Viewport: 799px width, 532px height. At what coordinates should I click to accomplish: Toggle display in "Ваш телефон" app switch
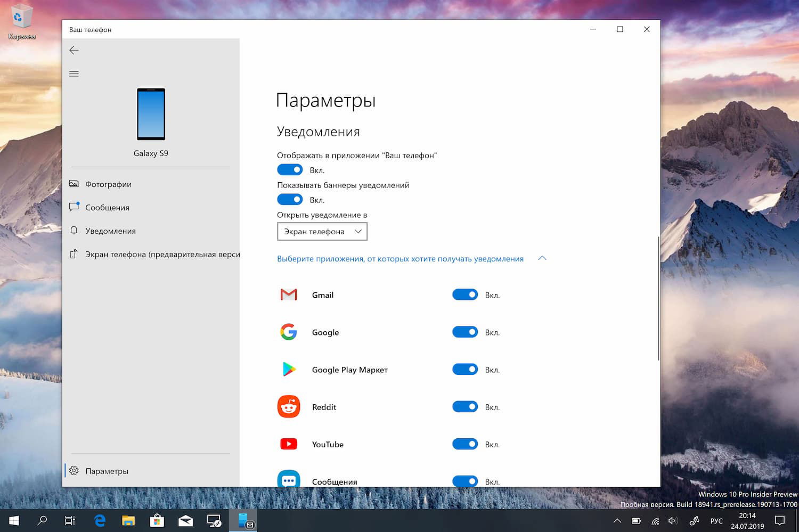click(290, 170)
